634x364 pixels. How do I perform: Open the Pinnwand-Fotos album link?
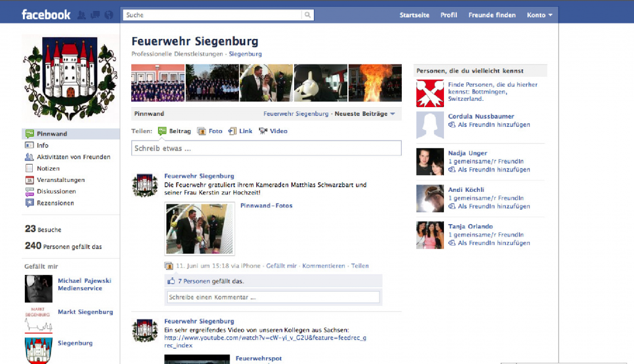pyautogui.click(x=266, y=206)
